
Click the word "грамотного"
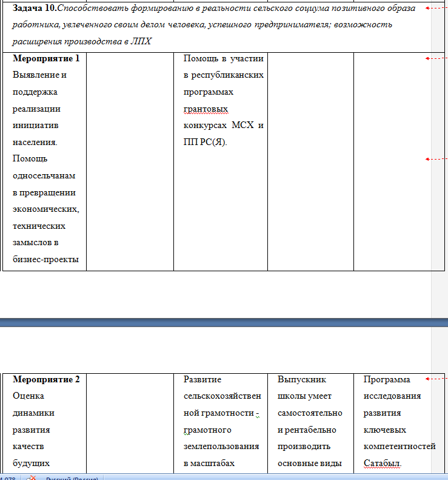(207, 430)
